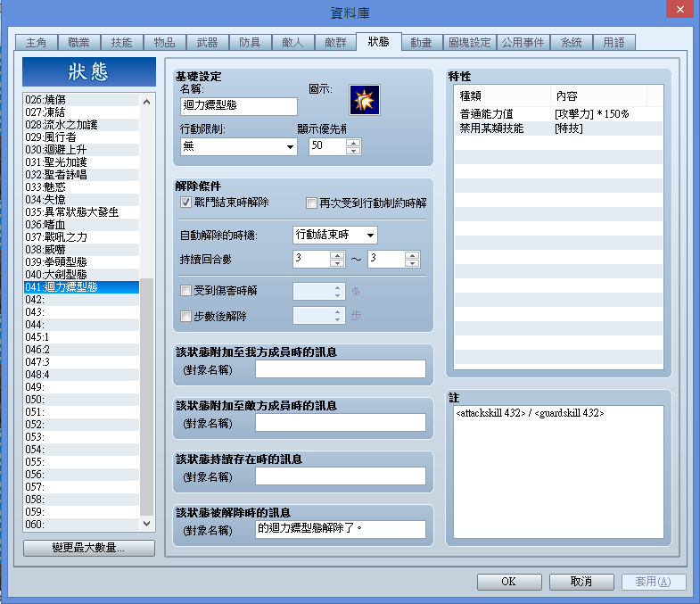Select state 029:風行者
Image resolution: width=700 pixels, height=604 pixels.
click(x=82, y=137)
